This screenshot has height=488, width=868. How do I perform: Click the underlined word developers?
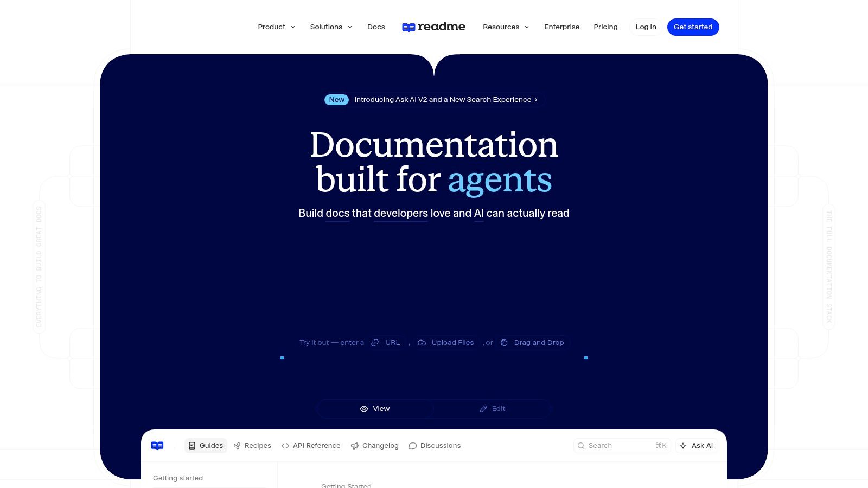(401, 213)
